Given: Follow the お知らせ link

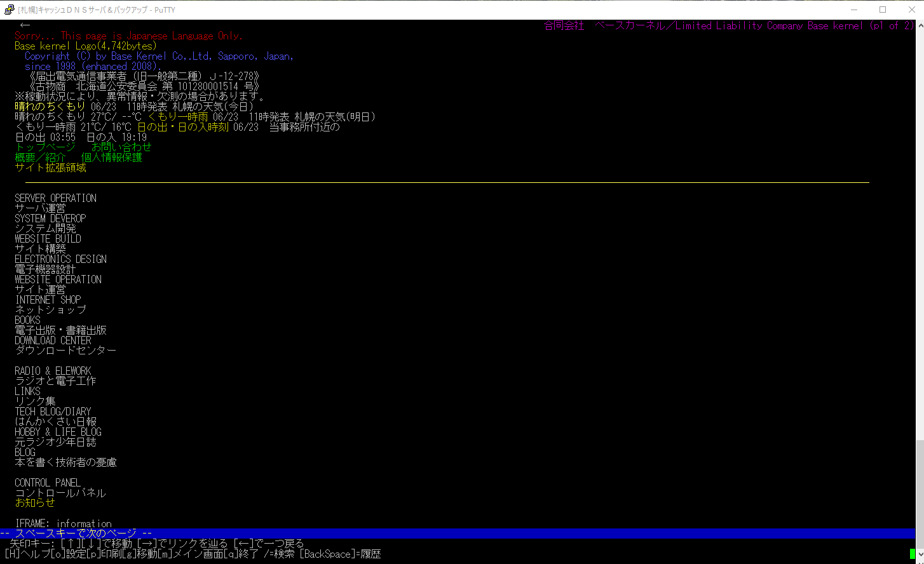Looking at the screenshot, I should pyautogui.click(x=35, y=503).
